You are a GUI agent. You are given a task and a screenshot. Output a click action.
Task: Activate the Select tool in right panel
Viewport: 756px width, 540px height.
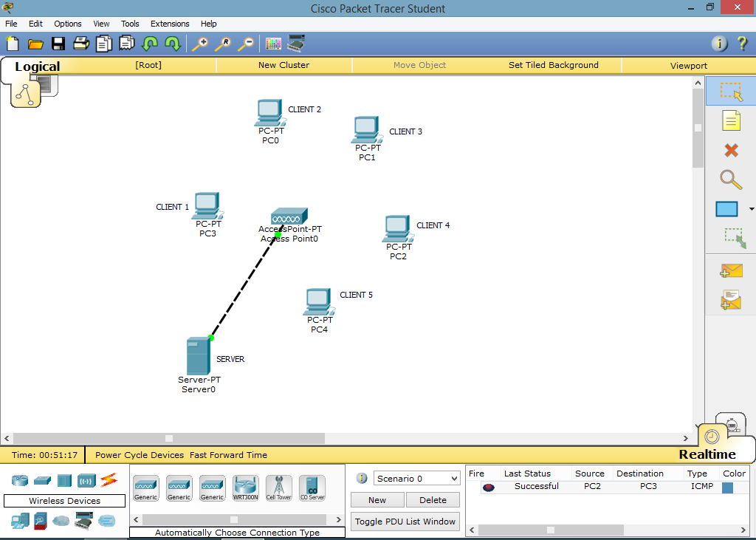[x=731, y=91]
